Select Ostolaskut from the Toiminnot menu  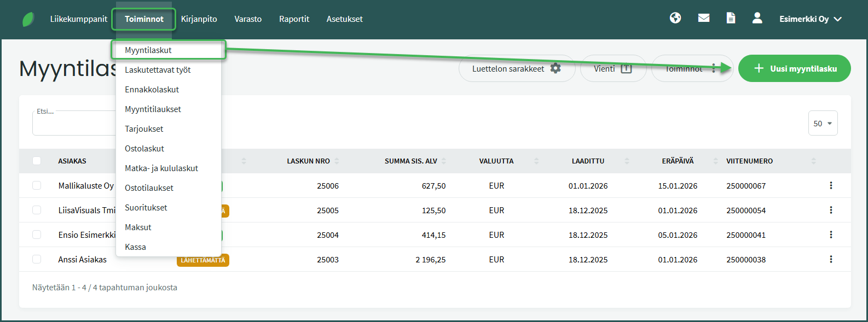(x=144, y=149)
